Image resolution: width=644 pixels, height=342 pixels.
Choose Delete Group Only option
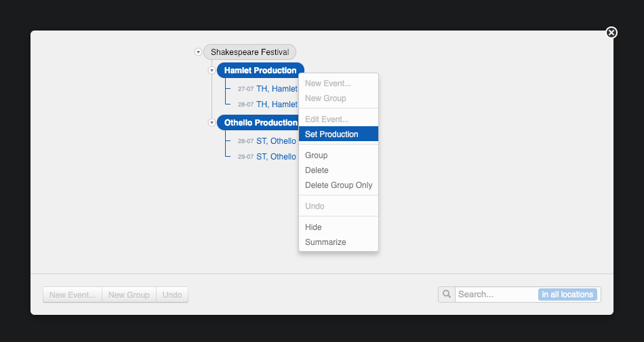(338, 185)
